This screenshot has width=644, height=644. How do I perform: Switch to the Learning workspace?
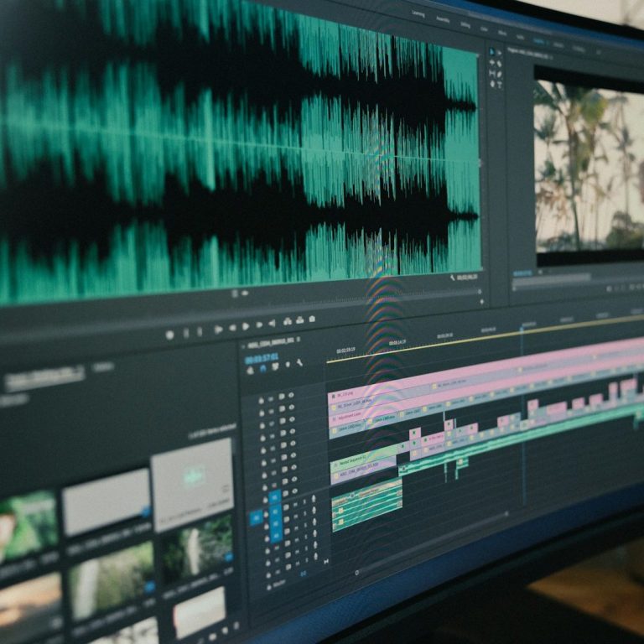(x=418, y=13)
